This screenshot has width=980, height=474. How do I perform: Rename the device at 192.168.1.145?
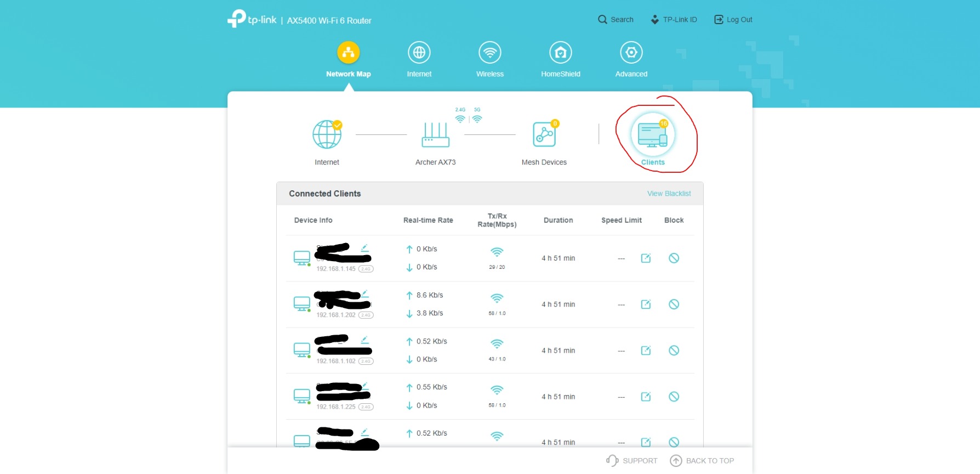[364, 248]
